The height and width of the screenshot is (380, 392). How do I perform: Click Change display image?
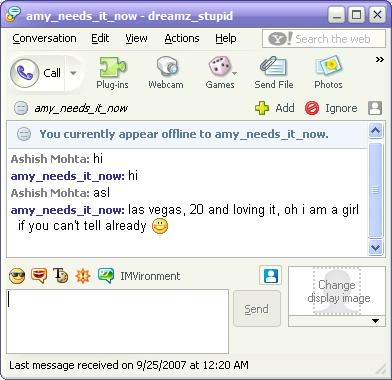click(x=337, y=291)
